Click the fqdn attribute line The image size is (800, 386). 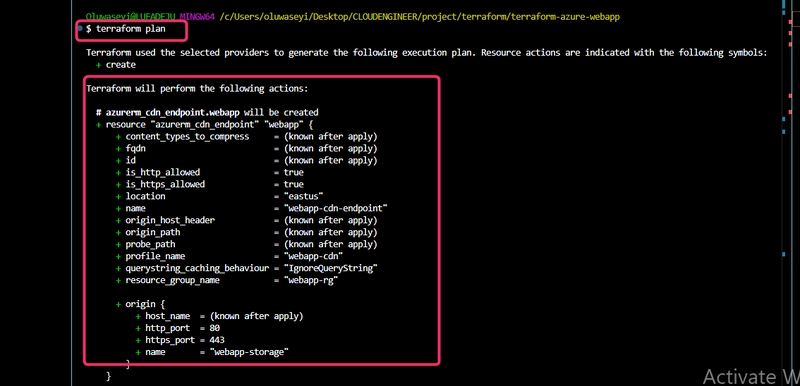(246, 149)
